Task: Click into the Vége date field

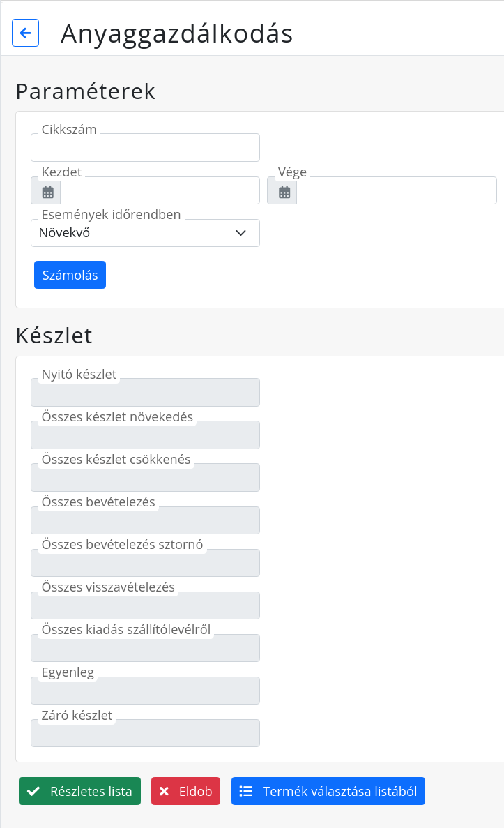Action: [x=397, y=190]
